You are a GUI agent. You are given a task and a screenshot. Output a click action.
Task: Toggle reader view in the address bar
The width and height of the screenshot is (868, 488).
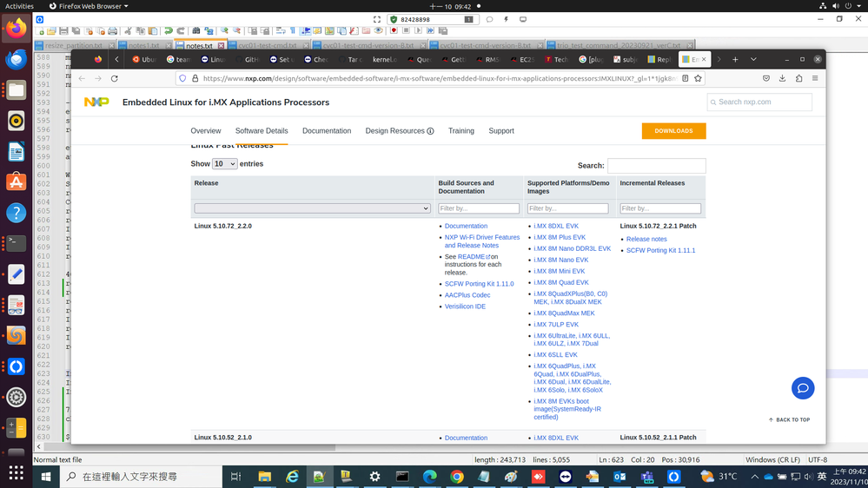click(x=686, y=78)
